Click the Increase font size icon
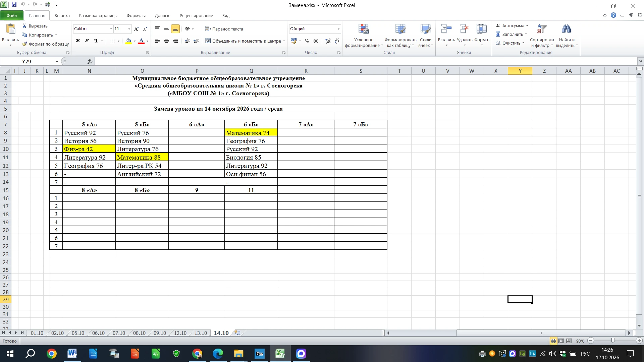 coord(136,29)
